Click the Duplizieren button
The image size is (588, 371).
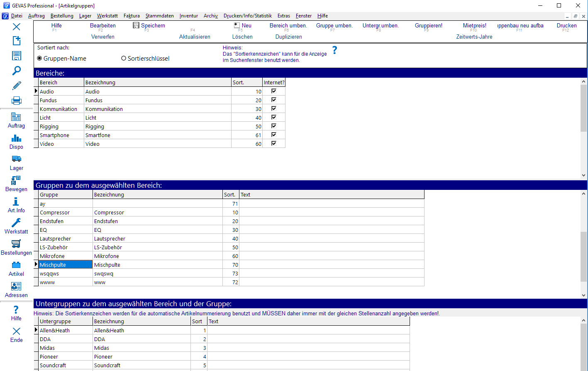(289, 37)
